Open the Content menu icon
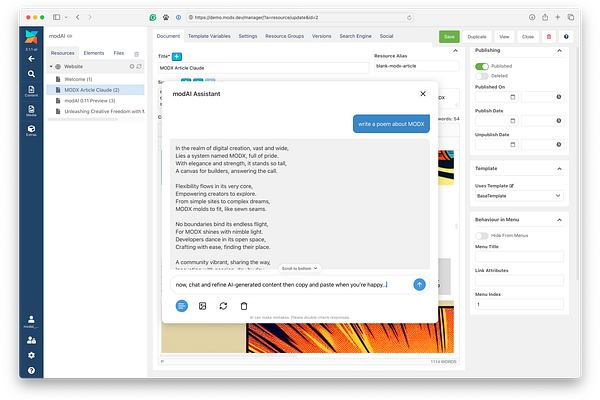 31,91
